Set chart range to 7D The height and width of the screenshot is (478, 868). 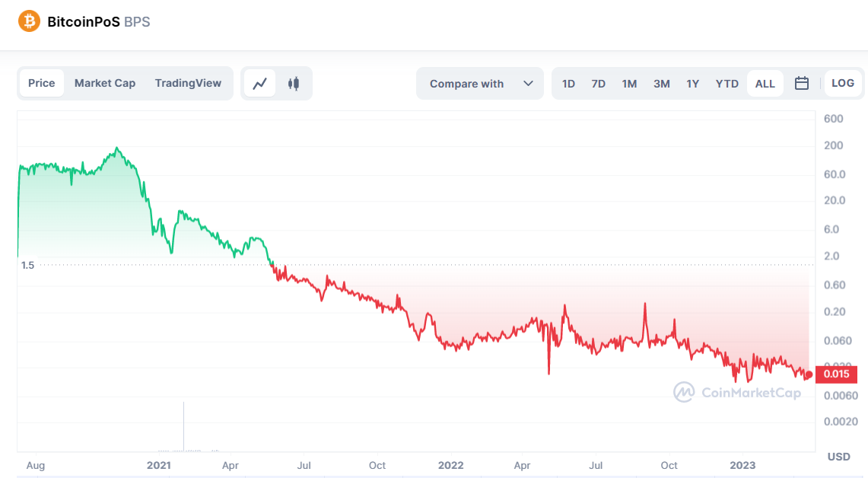pos(599,84)
